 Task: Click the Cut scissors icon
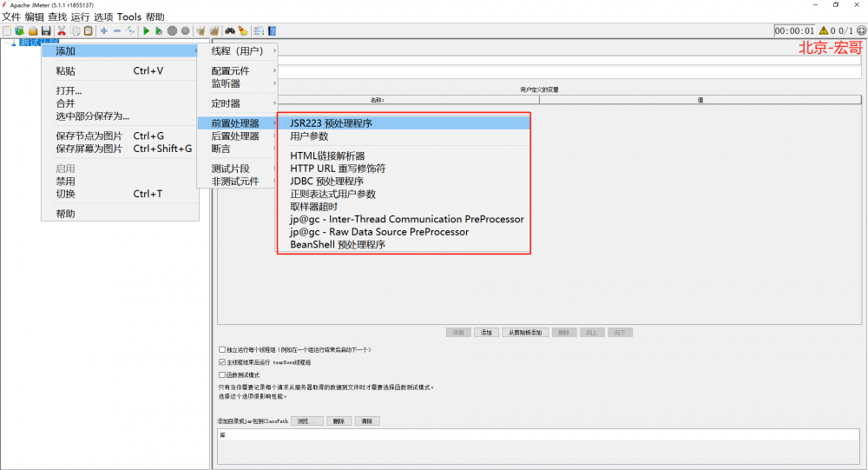[62, 31]
